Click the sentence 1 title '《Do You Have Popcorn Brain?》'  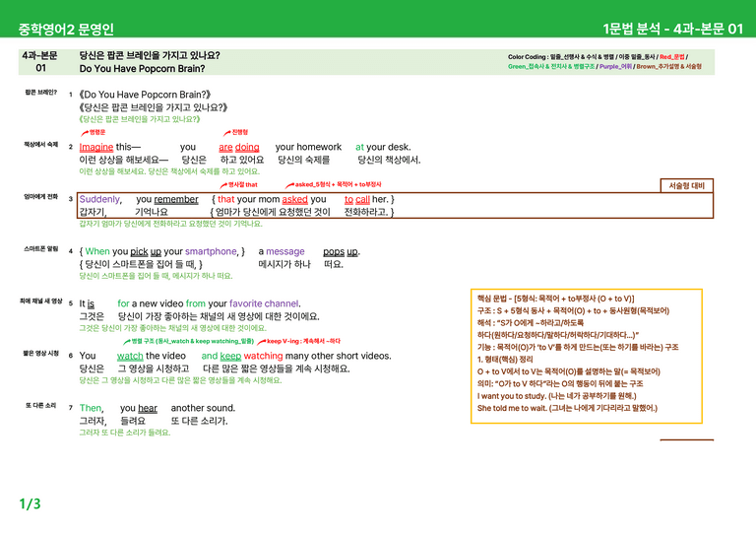(145, 95)
